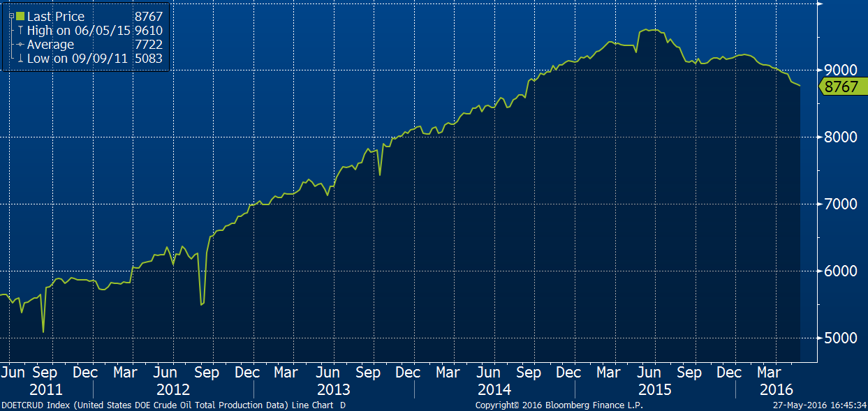The height and width of the screenshot is (411, 868).
Task: Select the Low on 09/09/11 legend entry
Action: click(77, 59)
